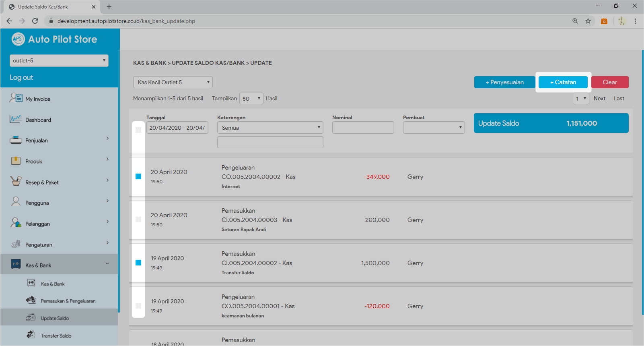Check the Setoran Bapak Andi row checkbox
The image size is (644, 346).
138,220
